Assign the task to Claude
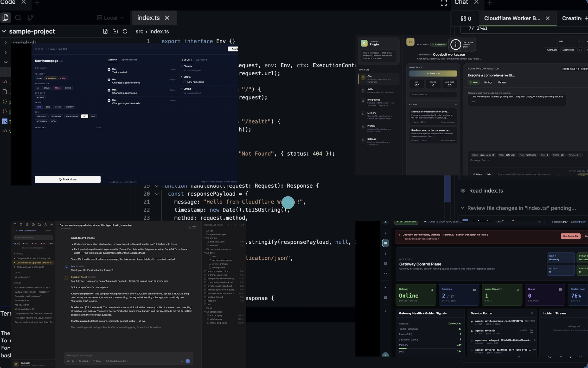The height and width of the screenshot is (368, 588). tap(47, 88)
